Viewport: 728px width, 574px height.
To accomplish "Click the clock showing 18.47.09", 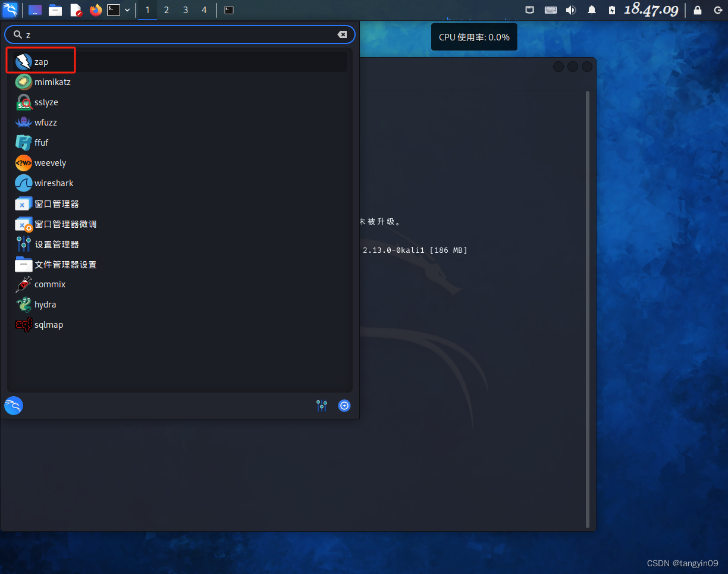I will coord(651,10).
